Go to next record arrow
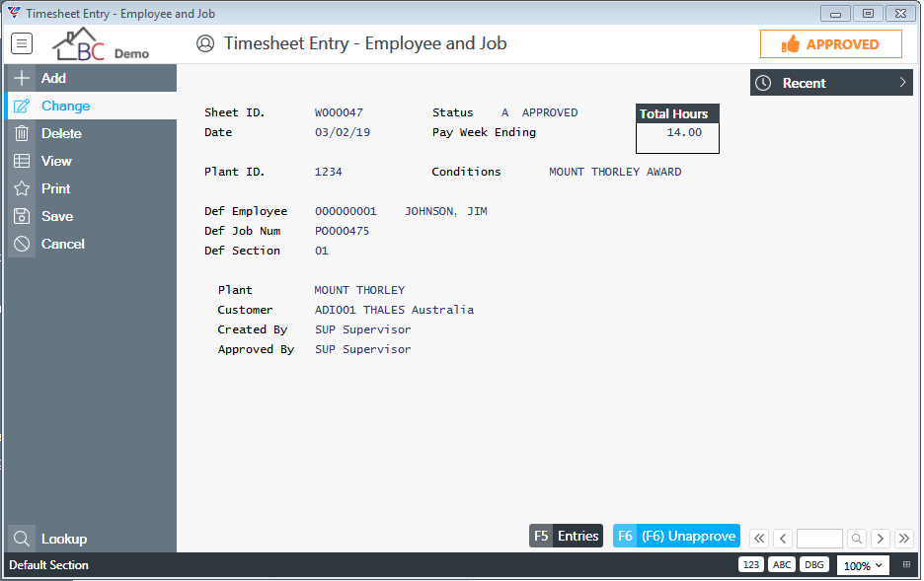The image size is (924, 581). pos(881,538)
